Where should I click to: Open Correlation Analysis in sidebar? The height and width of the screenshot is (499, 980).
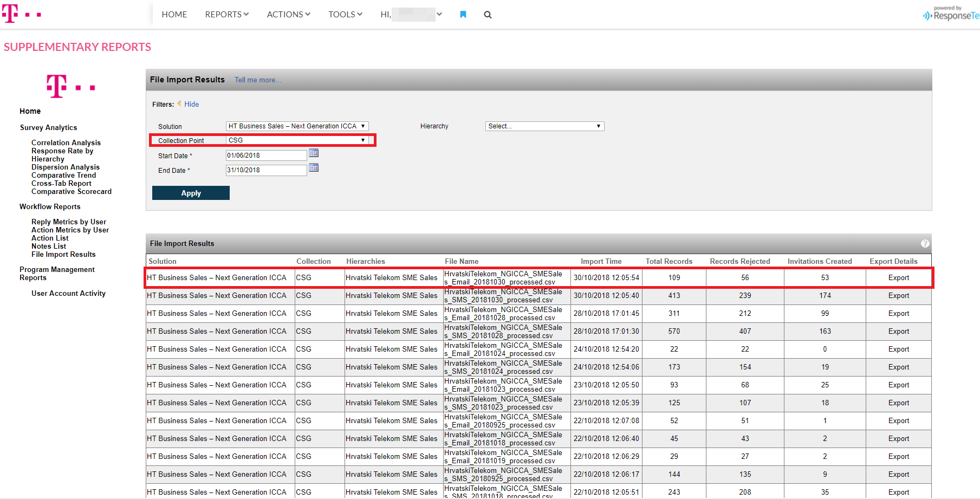coord(66,143)
